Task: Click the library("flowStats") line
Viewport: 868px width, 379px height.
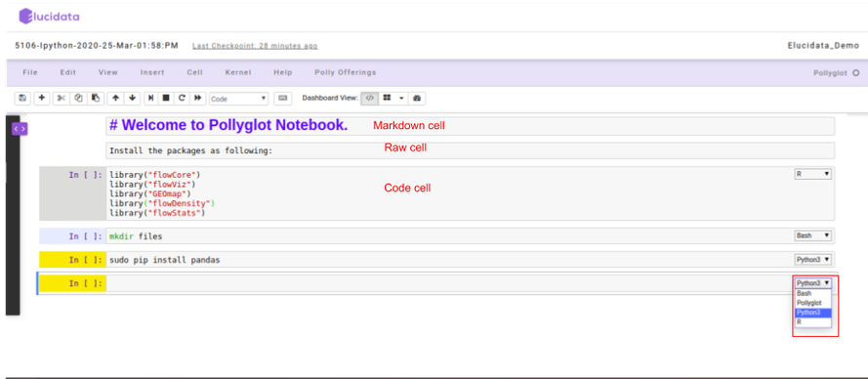Action: click(x=157, y=213)
